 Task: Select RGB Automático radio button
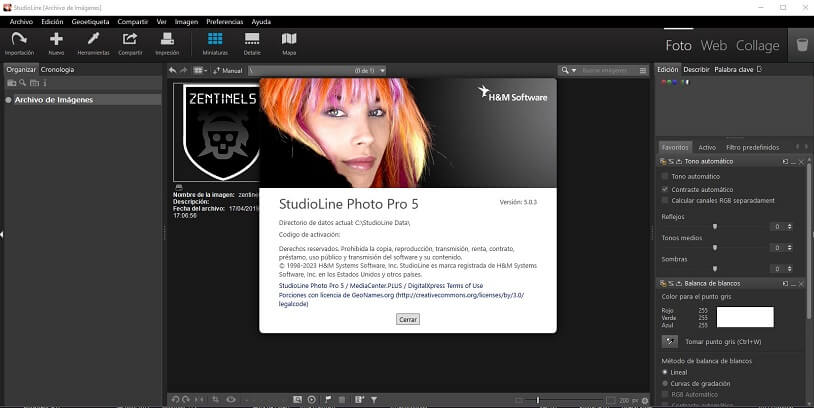[x=665, y=395]
